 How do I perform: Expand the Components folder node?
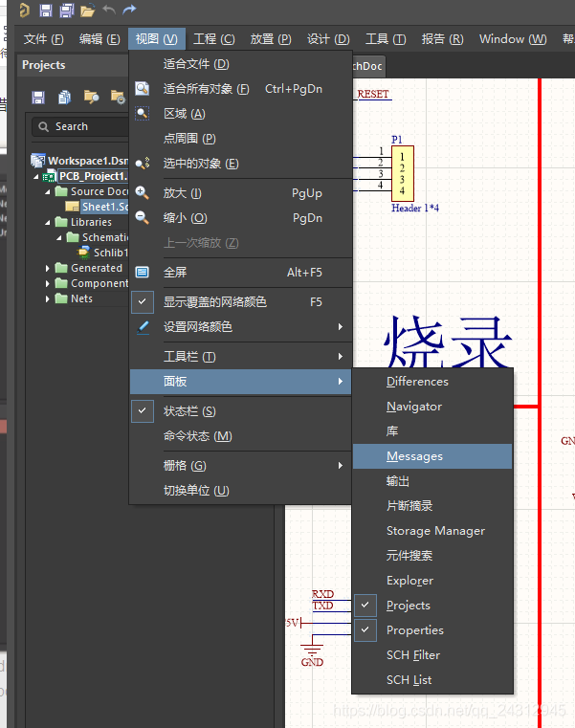48,283
